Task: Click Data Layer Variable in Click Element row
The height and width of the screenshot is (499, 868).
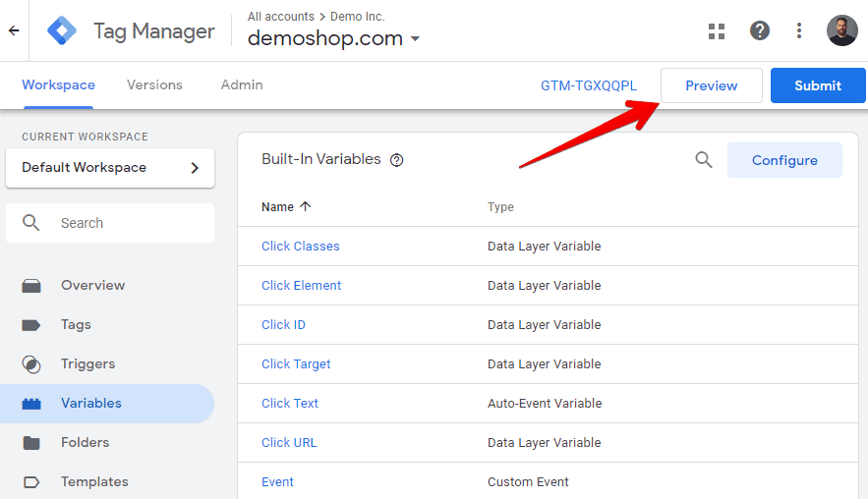Action: [x=545, y=286]
